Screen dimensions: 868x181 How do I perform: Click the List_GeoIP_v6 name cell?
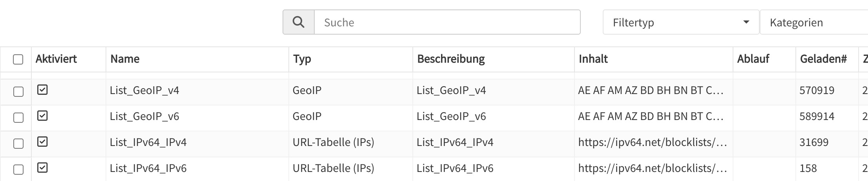click(144, 116)
